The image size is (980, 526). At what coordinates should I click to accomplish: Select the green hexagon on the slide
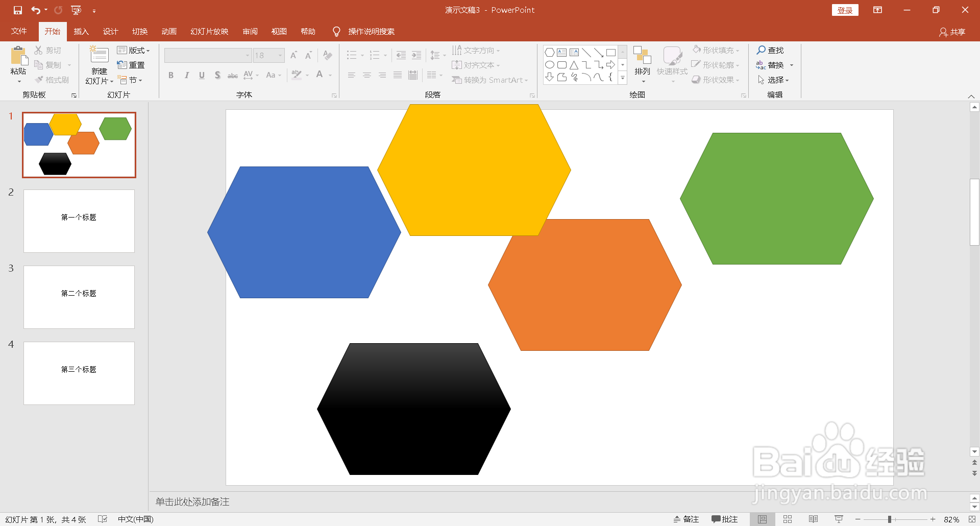tap(776, 199)
